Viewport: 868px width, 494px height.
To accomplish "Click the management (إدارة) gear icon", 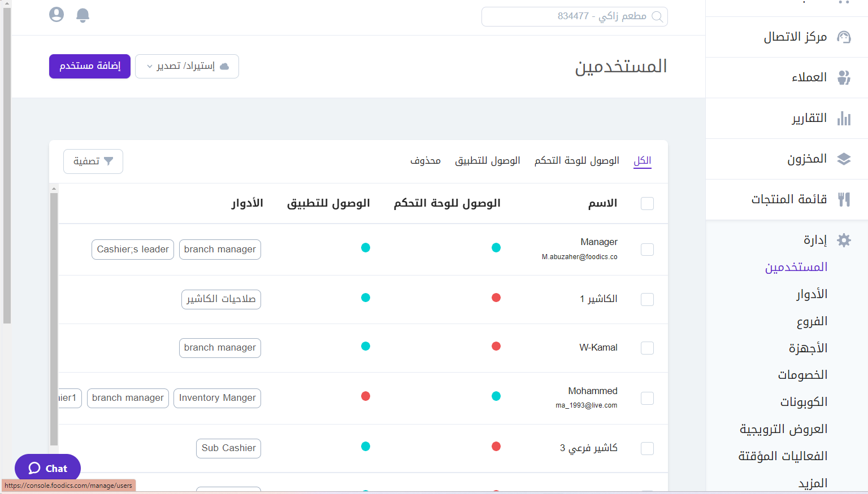I will click(x=844, y=240).
